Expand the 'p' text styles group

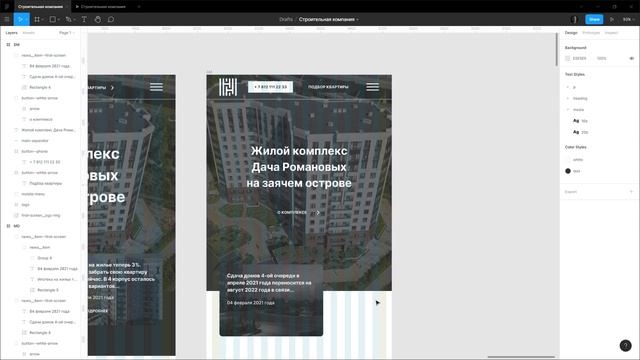[568, 87]
